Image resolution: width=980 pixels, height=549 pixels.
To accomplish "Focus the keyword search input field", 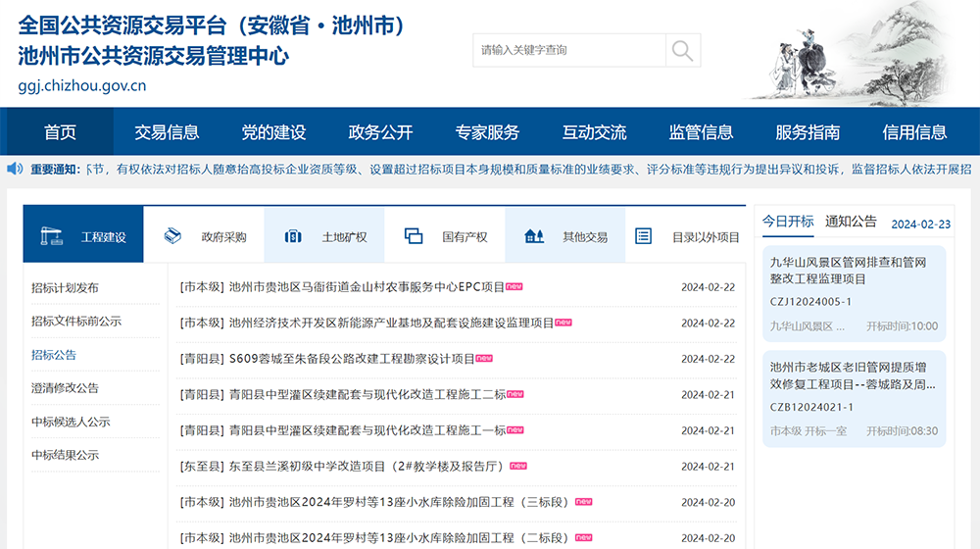I will [568, 50].
